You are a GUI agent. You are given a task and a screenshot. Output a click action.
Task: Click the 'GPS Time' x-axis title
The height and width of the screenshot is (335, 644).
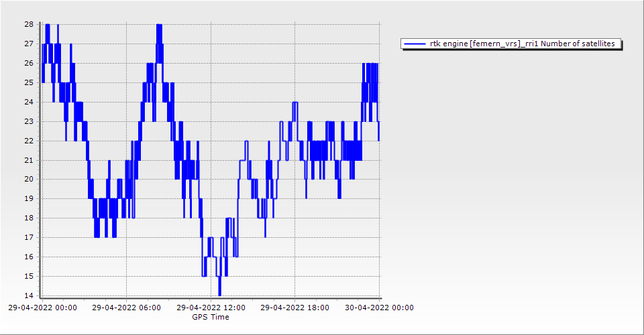[x=211, y=317]
